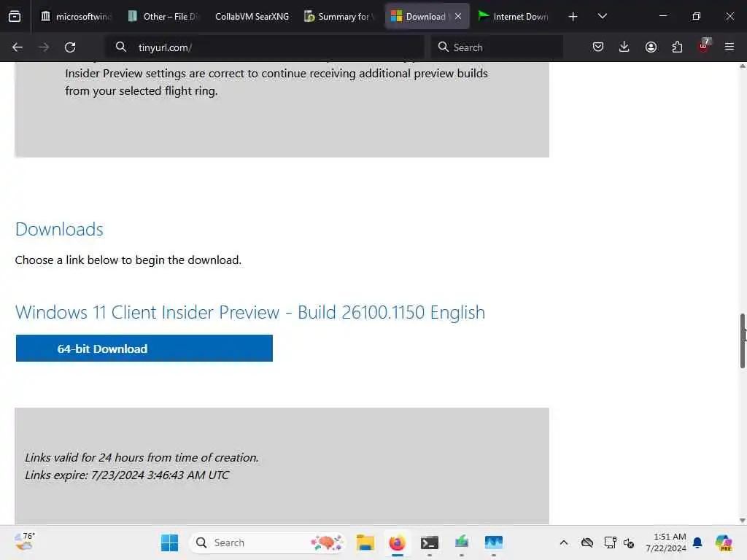Reload the current page
The image size is (747, 560).
[70, 47]
